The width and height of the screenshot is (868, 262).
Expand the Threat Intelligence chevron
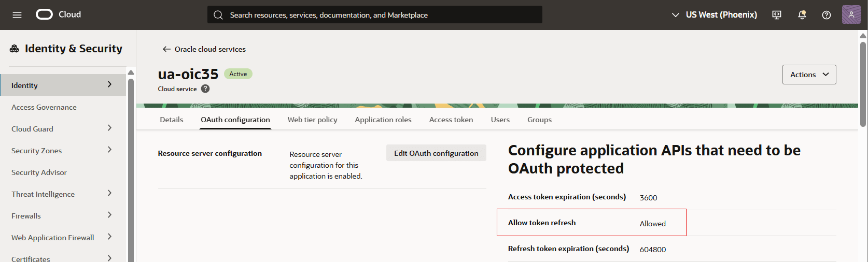(x=109, y=193)
